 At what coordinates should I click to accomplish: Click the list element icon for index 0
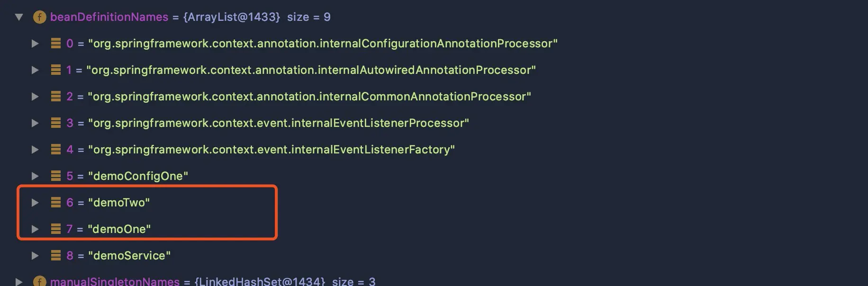click(x=56, y=44)
